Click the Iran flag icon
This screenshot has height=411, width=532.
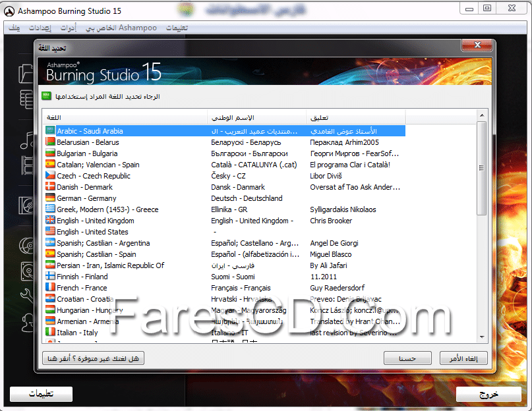(50, 265)
